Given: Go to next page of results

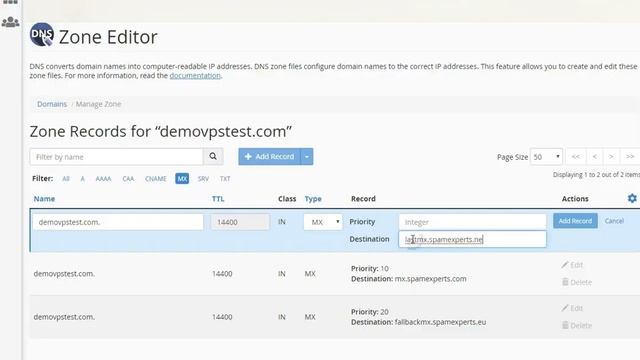Looking at the screenshot, I should click(x=611, y=157).
